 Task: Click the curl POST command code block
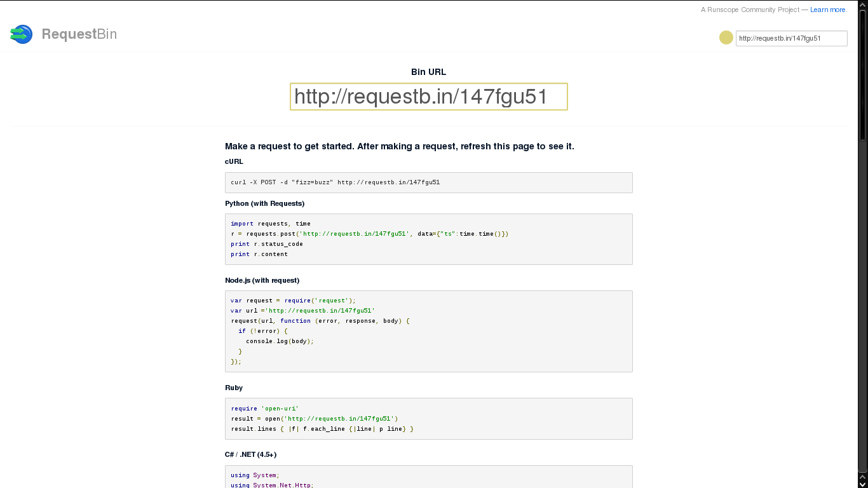429,182
